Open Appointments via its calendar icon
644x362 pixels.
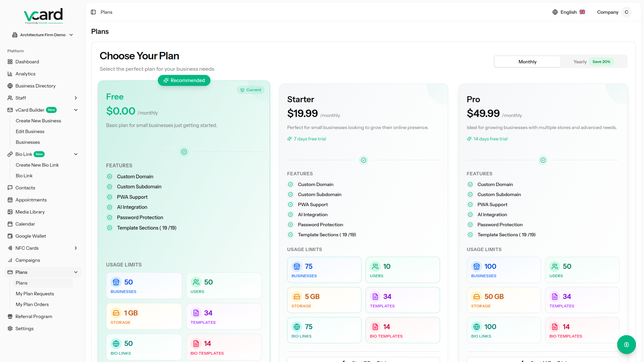(10, 200)
